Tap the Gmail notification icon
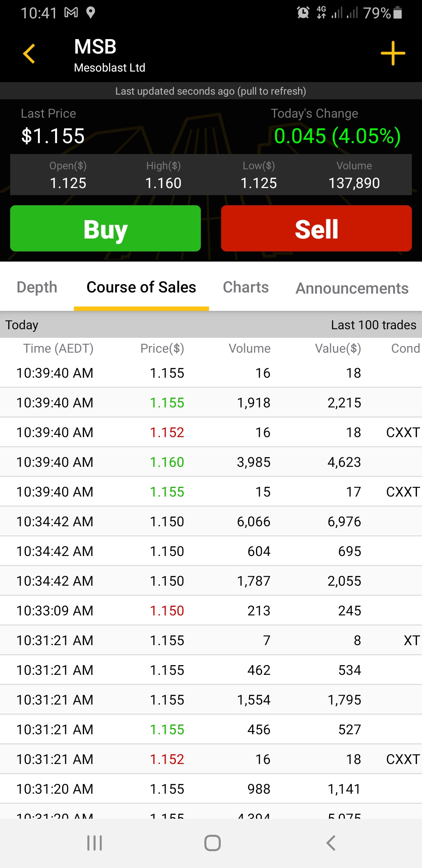The height and width of the screenshot is (868, 422). point(71,13)
